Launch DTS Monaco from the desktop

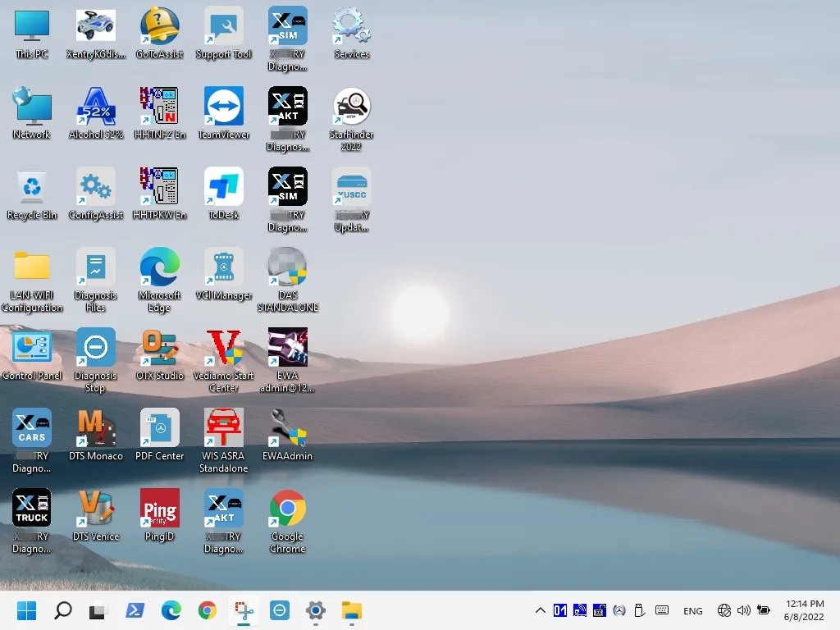click(96, 429)
